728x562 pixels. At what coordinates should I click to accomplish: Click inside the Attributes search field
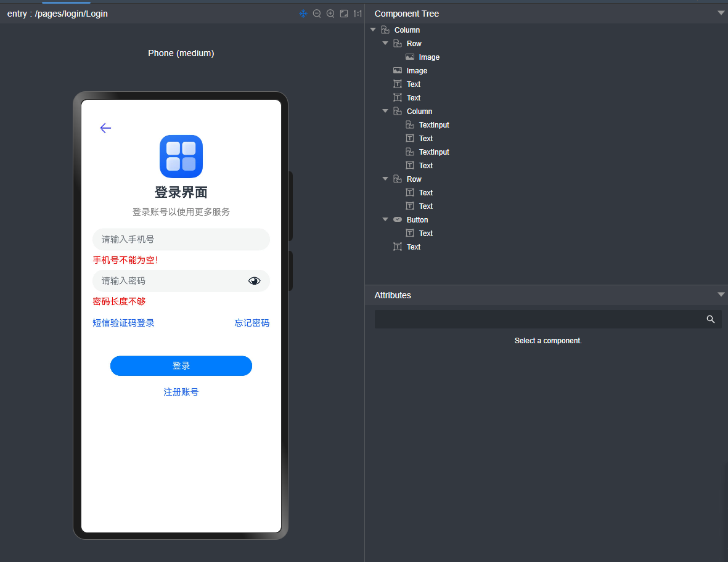536,319
